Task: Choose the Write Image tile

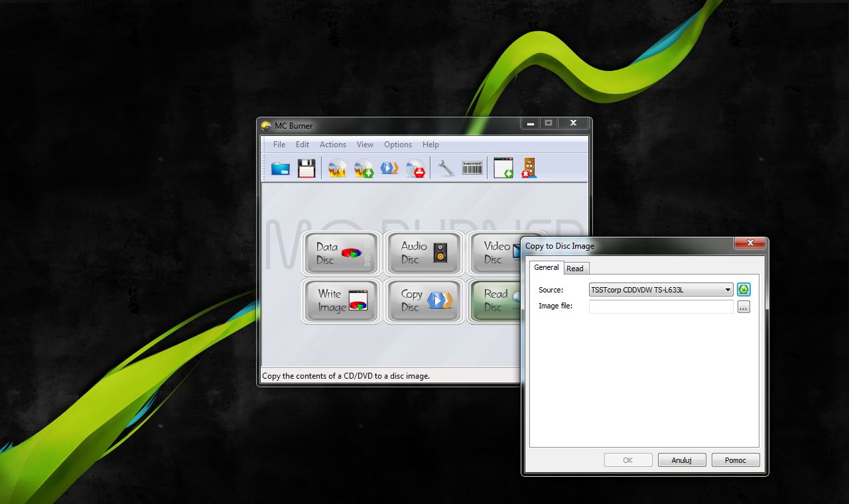Action: [x=342, y=301]
